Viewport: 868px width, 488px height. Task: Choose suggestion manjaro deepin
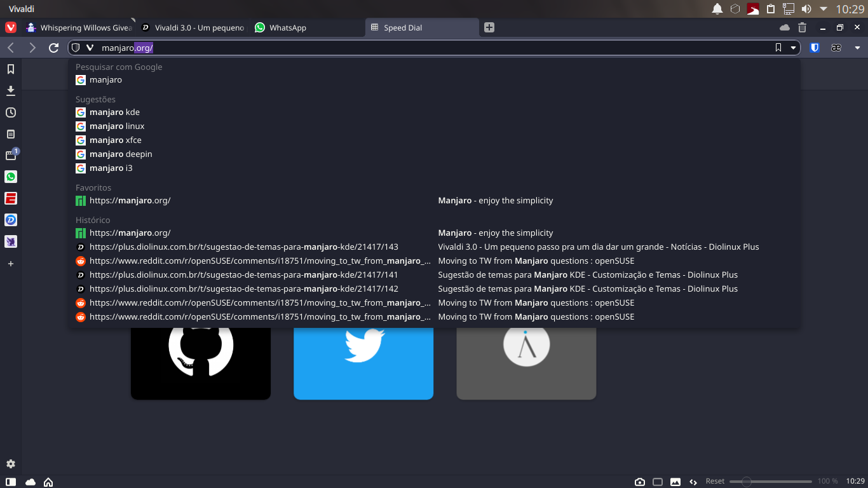434,154
